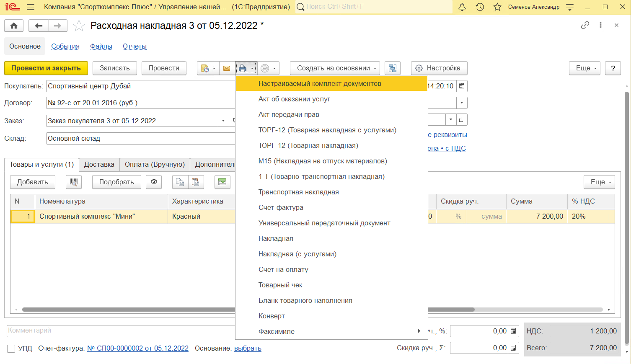Click the выбрать link for Основание
Image resolution: width=631 pixels, height=364 pixels.
pyautogui.click(x=248, y=349)
